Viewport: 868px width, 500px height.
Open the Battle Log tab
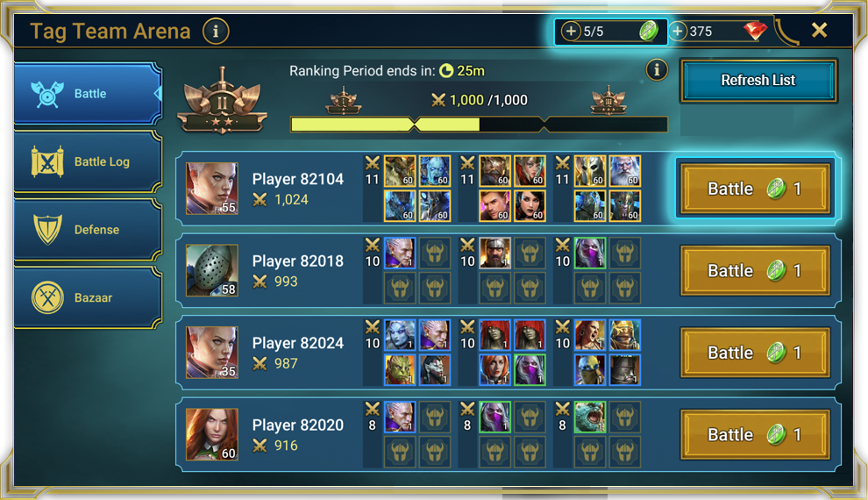click(88, 161)
